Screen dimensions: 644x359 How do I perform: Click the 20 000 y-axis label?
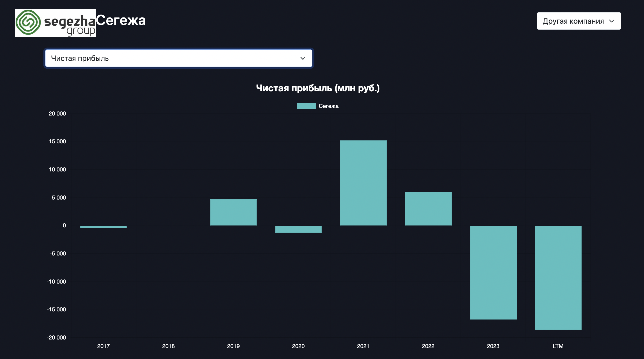click(57, 114)
